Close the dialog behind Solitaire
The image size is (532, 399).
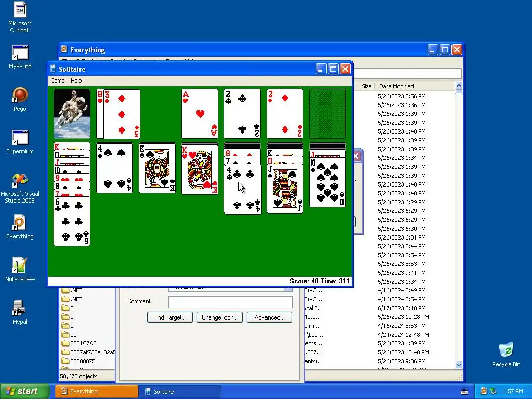tap(356, 156)
